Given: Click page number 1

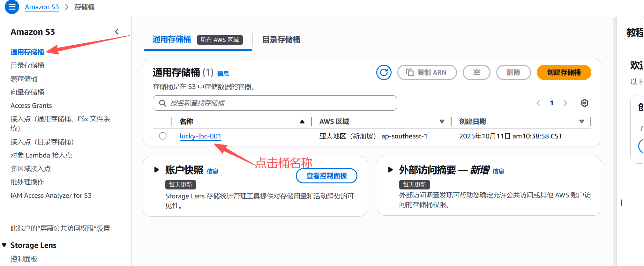Looking at the screenshot, I should (552, 103).
